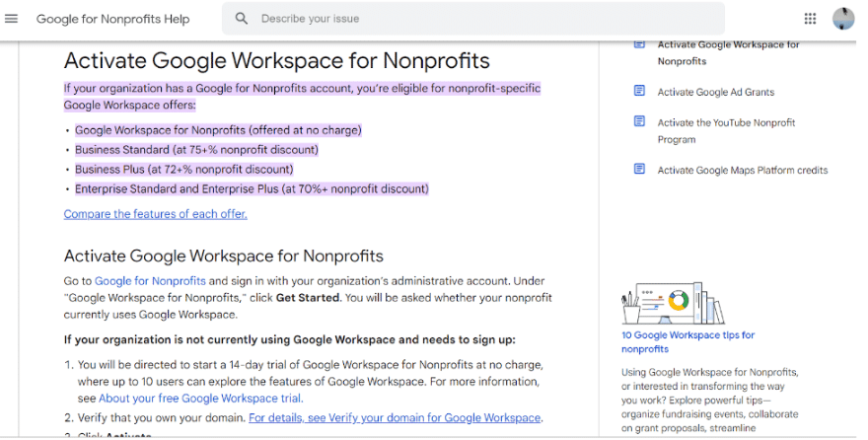
Task: Click the search magnifier icon
Action: pyautogui.click(x=242, y=19)
